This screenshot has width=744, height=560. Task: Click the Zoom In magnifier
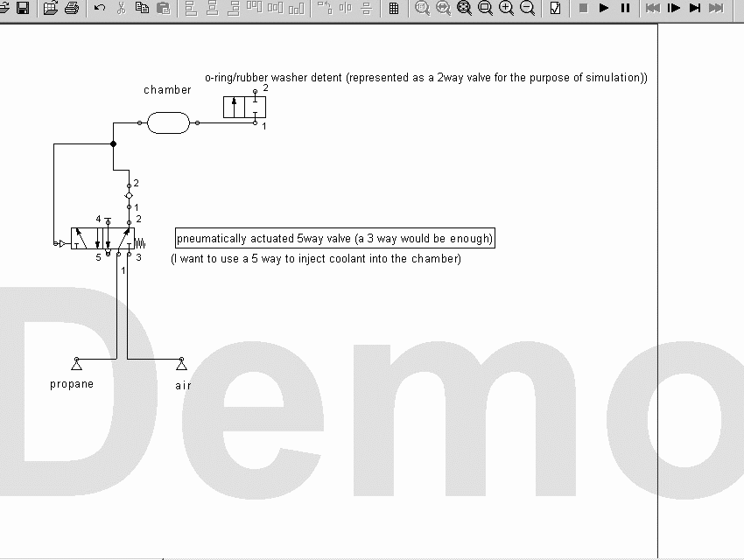click(x=506, y=8)
